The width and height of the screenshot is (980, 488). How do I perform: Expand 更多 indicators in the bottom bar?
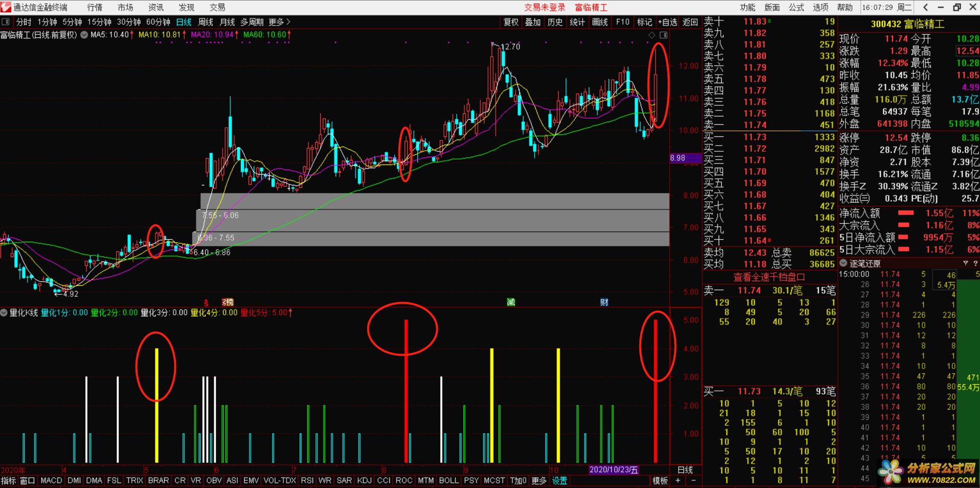[x=539, y=480]
